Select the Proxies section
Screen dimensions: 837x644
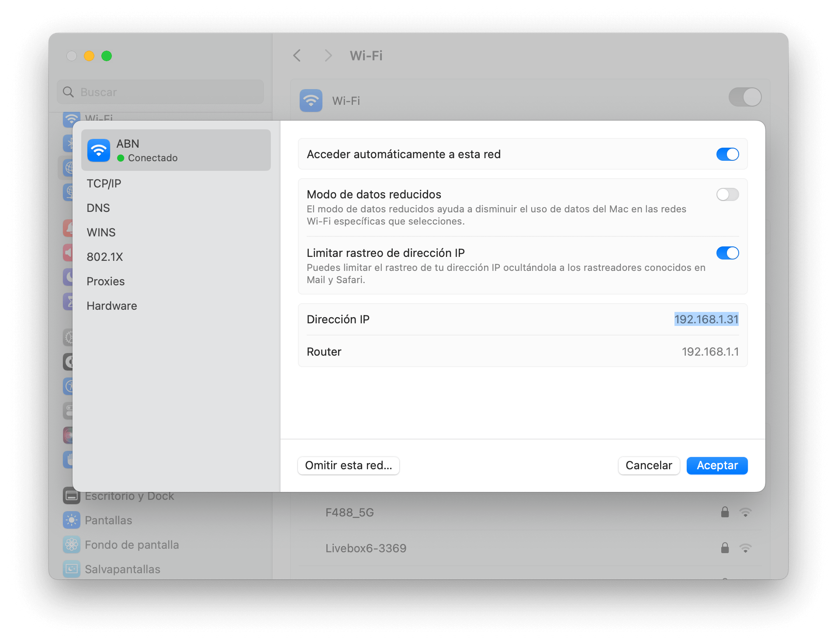(105, 281)
